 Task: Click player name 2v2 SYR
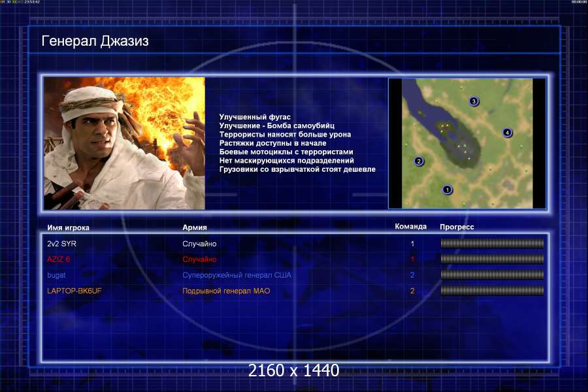(62, 244)
